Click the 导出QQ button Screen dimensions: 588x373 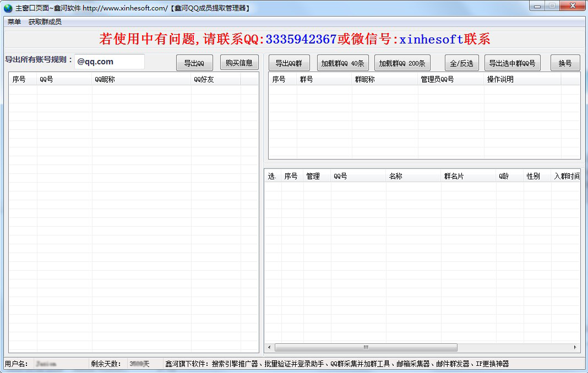(194, 63)
